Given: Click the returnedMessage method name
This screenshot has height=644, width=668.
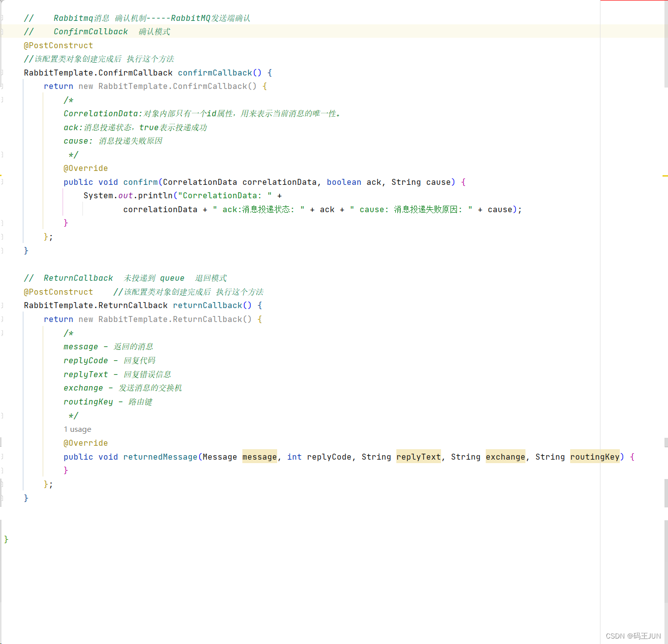Looking at the screenshot, I should [x=160, y=457].
